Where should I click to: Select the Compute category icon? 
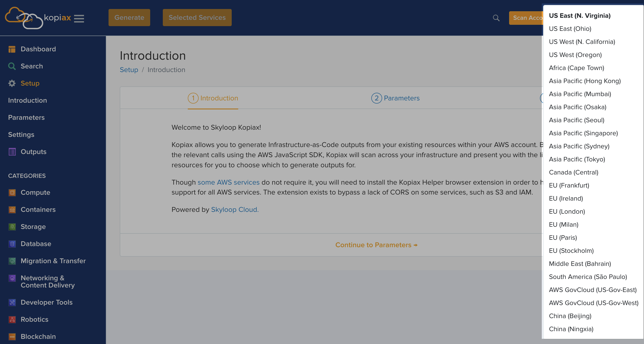[12, 192]
